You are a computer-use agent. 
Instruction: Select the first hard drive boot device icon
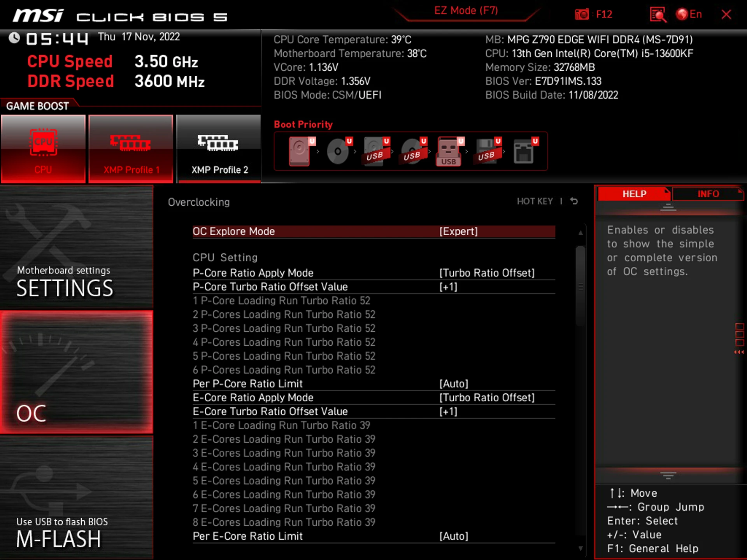click(302, 152)
